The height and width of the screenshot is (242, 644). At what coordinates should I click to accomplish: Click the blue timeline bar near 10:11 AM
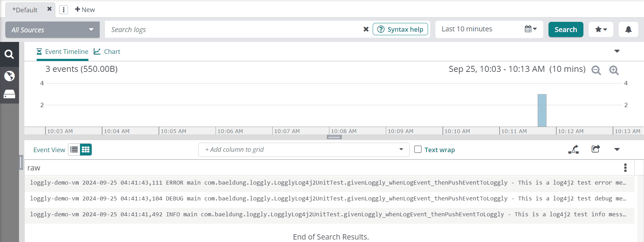542,110
